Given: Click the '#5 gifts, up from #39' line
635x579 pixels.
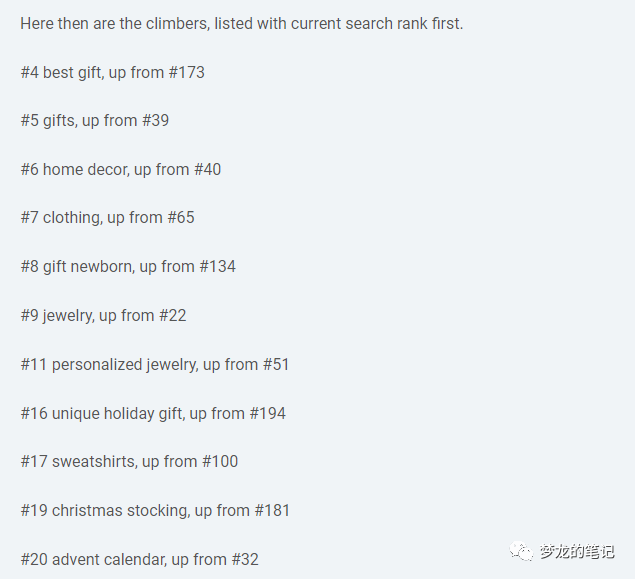Looking at the screenshot, I should pyautogui.click(x=95, y=121).
